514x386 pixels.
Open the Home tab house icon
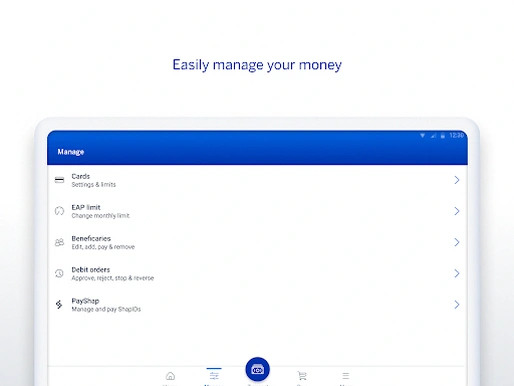point(170,376)
